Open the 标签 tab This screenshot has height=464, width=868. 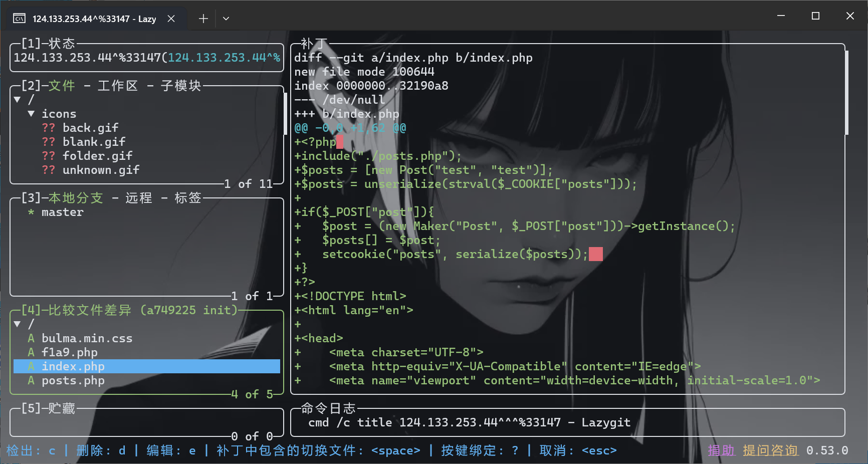tap(187, 198)
